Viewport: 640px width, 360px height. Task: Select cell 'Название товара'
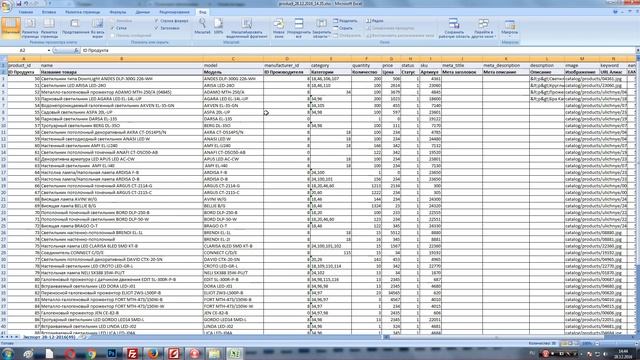122,72
